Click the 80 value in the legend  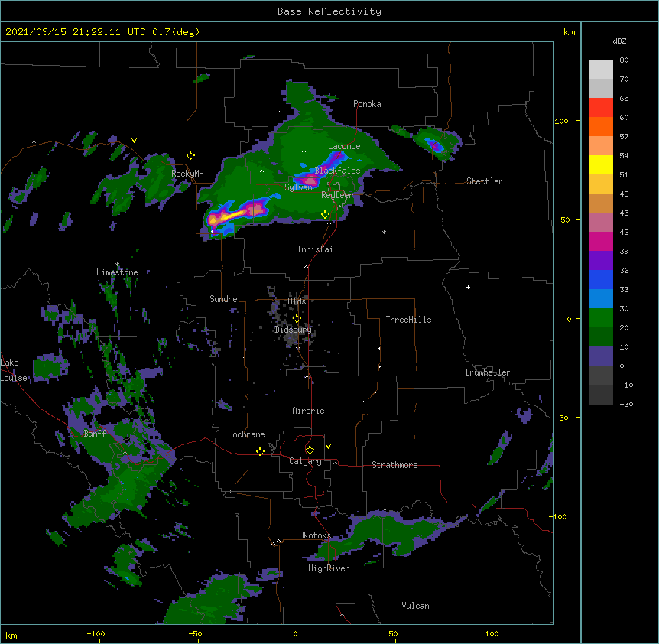click(624, 60)
